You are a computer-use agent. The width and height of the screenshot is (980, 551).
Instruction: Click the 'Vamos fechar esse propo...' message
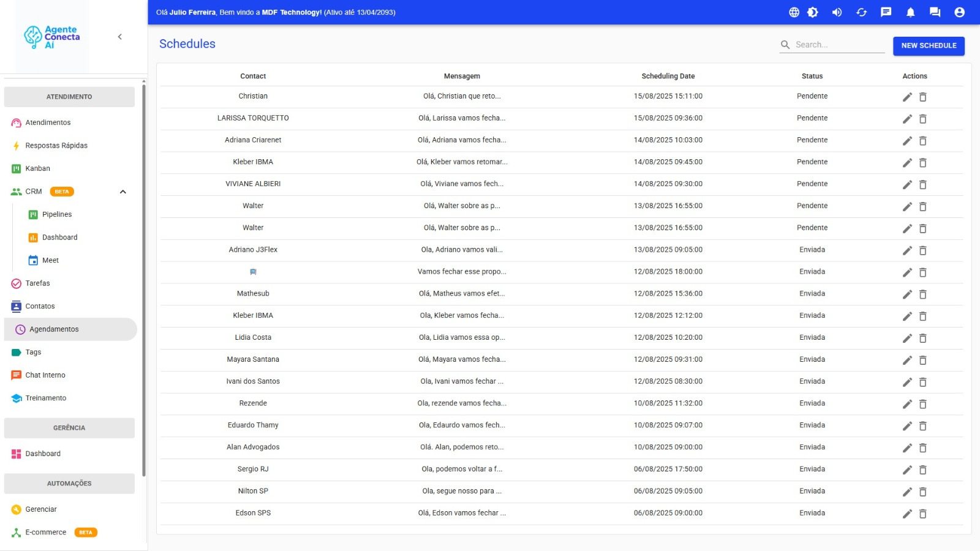click(462, 272)
